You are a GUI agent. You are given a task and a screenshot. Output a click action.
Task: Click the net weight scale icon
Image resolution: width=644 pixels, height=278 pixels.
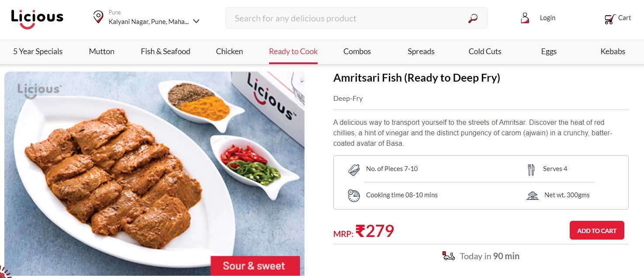[x=532, y=196]
